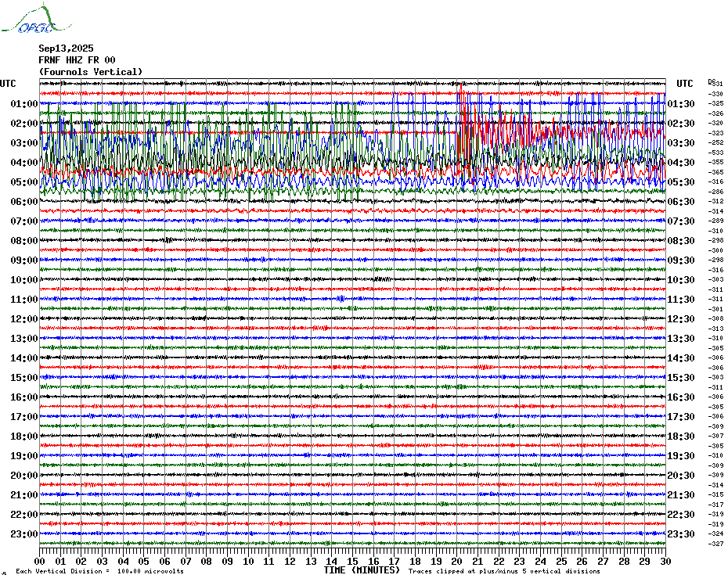Screen dimensions: 728x582
Task: Select the 17:00 hour label
Action: 24,416
